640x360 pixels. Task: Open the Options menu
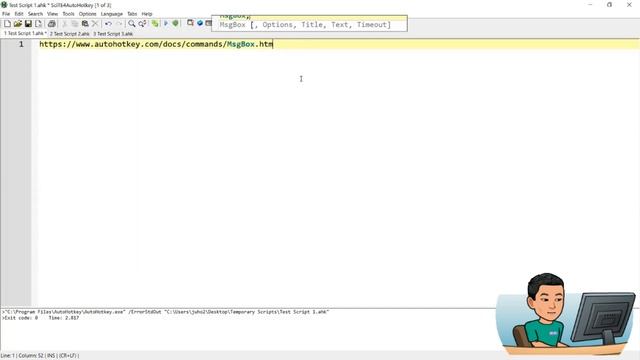[x=87, y=14]
